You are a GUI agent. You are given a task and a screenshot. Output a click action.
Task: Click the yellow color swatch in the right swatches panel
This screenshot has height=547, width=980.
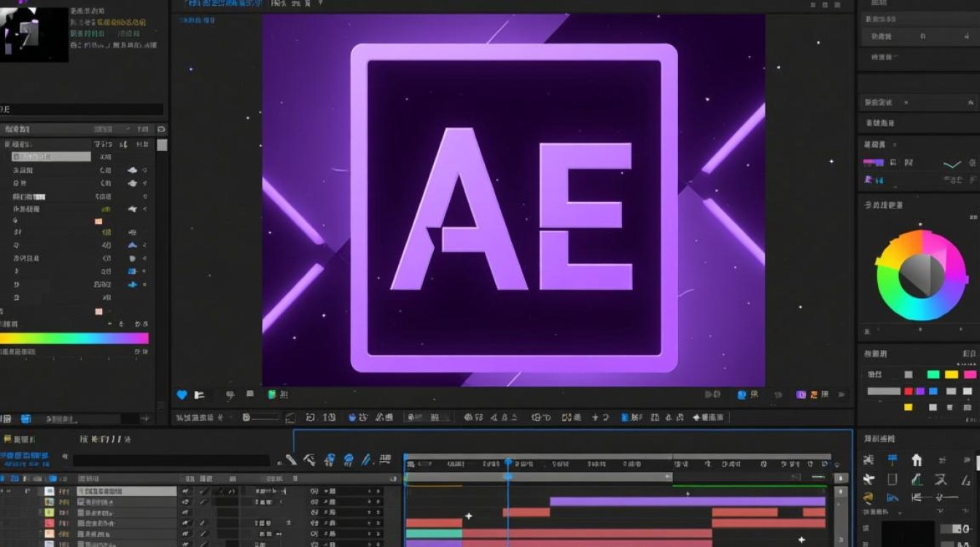pyautogui.click(x=951, y=374)
